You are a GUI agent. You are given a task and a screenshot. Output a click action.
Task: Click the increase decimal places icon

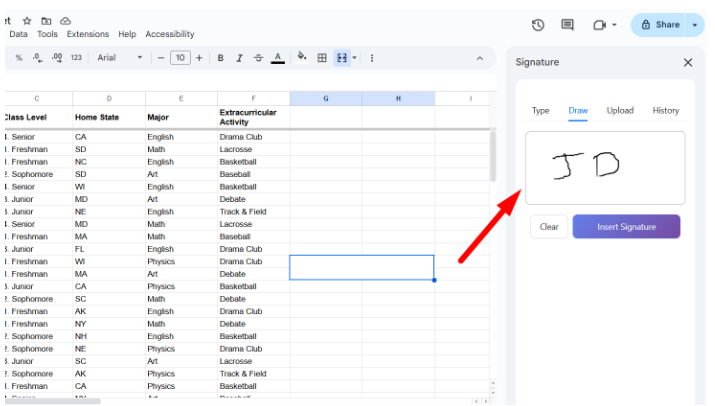tap(56, 58)
